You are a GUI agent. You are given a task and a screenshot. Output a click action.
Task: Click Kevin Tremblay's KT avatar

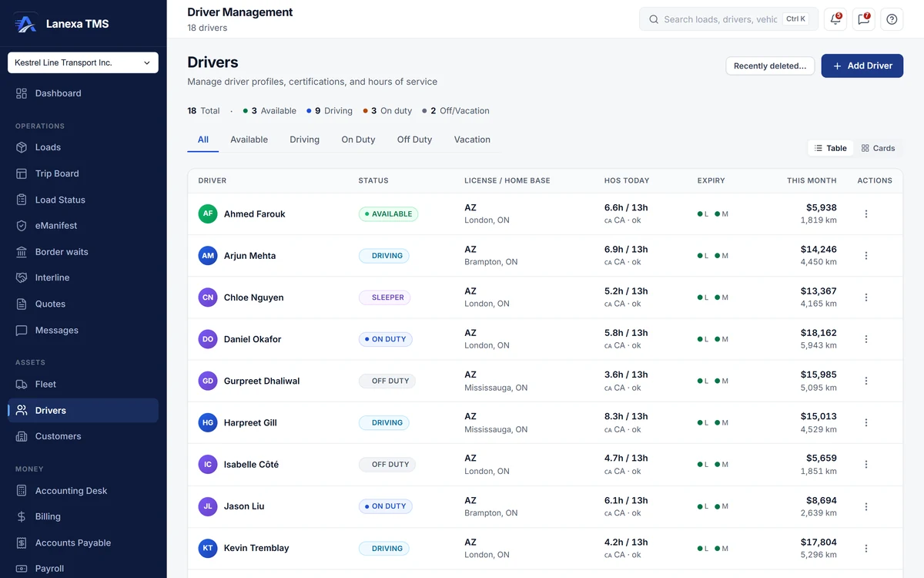click(x=208, y=548)
